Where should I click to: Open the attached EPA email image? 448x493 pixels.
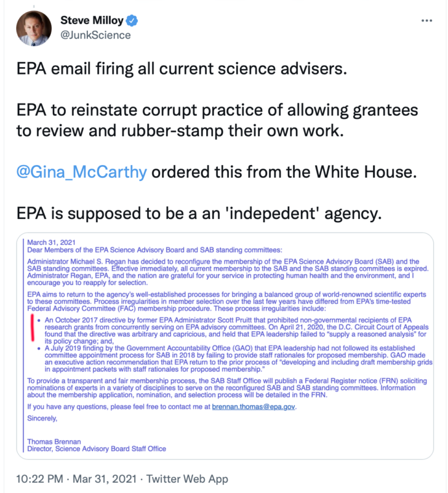coord(225,346)
